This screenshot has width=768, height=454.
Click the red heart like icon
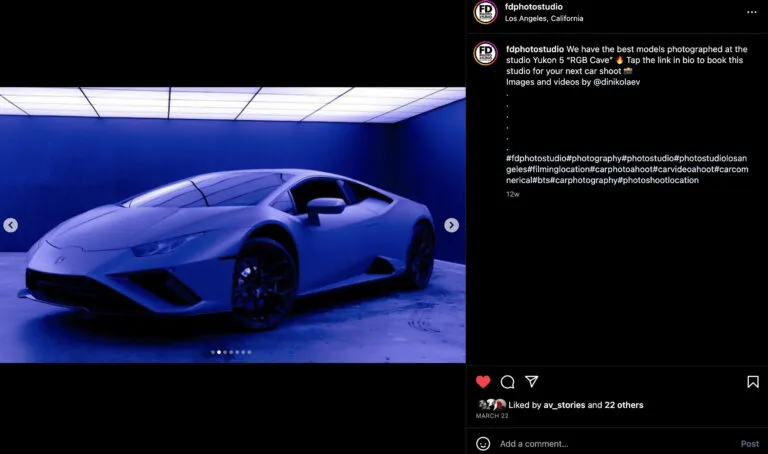pyautogui.click(x=483, y=381)
